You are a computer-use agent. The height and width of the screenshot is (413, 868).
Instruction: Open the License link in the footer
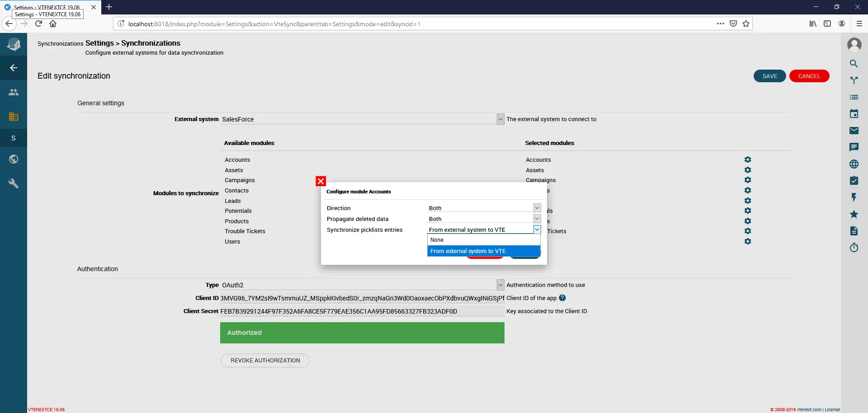tap(832, 410)
